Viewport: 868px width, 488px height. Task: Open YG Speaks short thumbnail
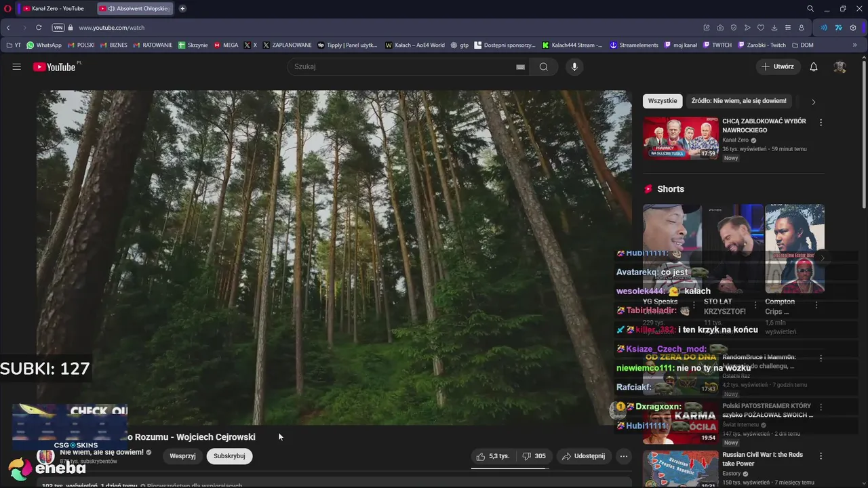pyautogui.click(x=672, y=249)
